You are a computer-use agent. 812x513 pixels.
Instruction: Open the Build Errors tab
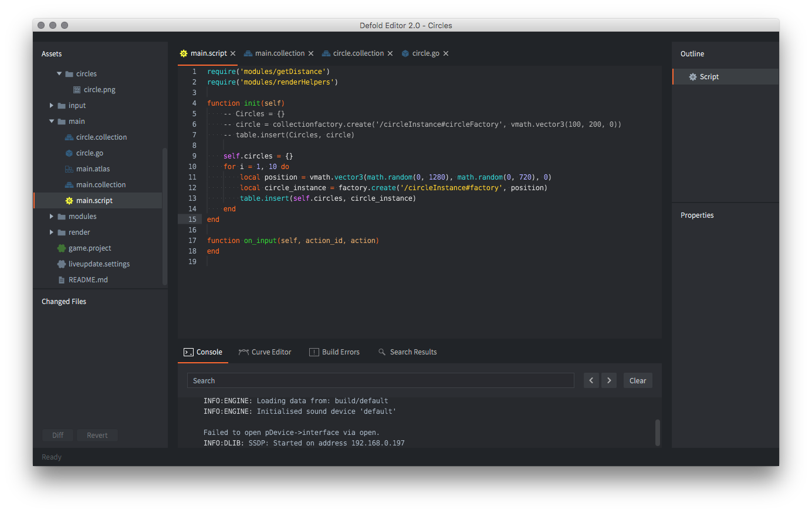[x=334, y=352]
